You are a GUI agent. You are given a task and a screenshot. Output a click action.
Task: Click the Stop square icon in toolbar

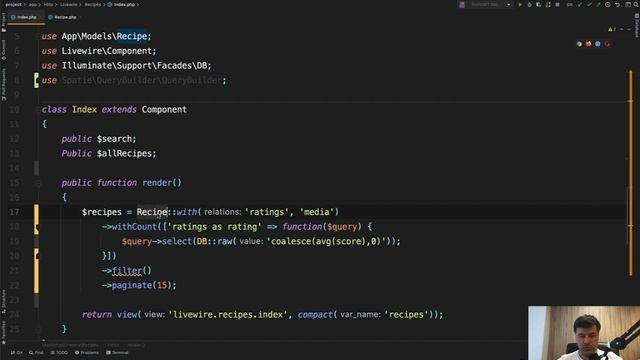[x=557, y=5]
